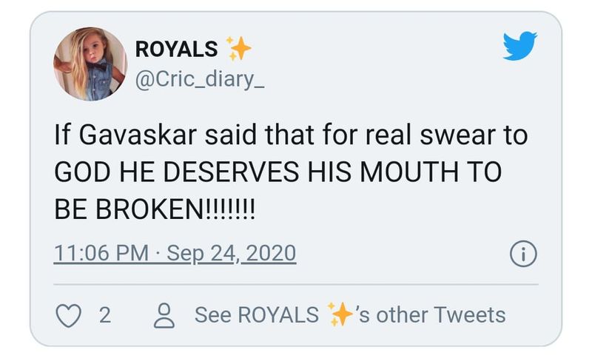The height and width of the screenshot is (364, 592).
Task: Click the phrase swear to in tweet
Action: pos(474,135)
